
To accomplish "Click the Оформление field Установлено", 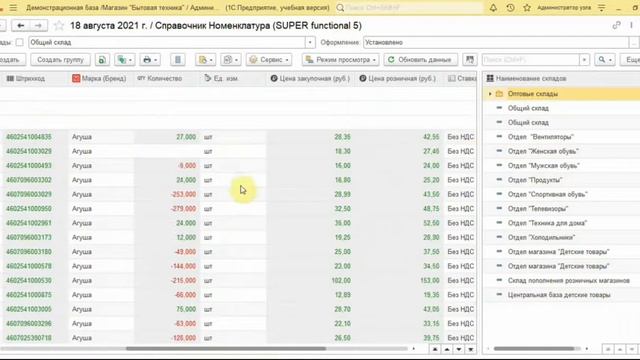I will (x=496, y=42).
